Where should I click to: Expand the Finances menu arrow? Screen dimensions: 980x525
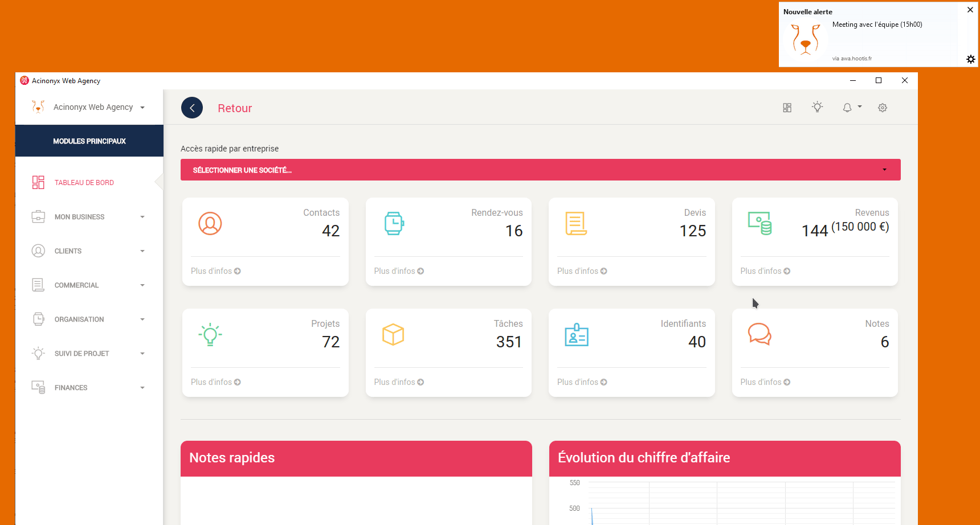(142, 388)
